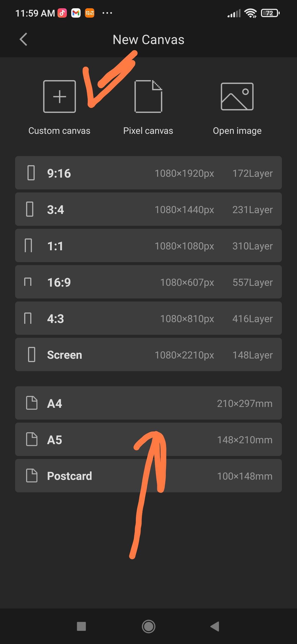Image resolution: width=297 pixels, height=644 pixels.
Task: Tap the Temu notification icon
Action: [90, 13]
